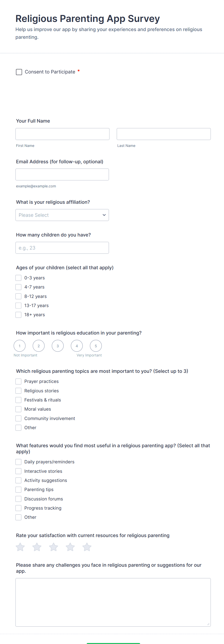Select the 4-7 years age checkbox
Screen dimensions: 224x644
pos(19,287)
